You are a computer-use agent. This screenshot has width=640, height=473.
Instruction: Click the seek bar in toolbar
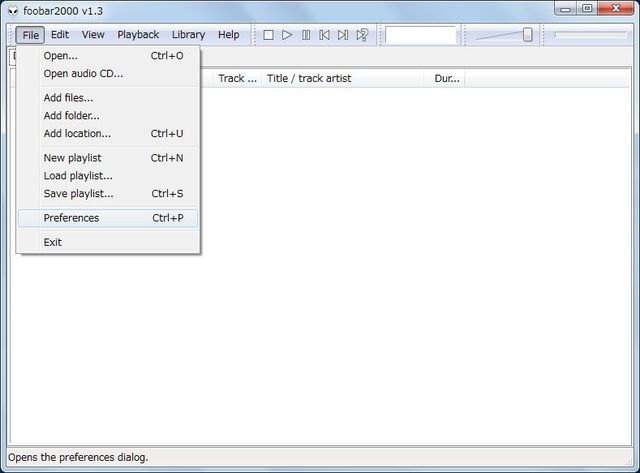click(590, 35)
